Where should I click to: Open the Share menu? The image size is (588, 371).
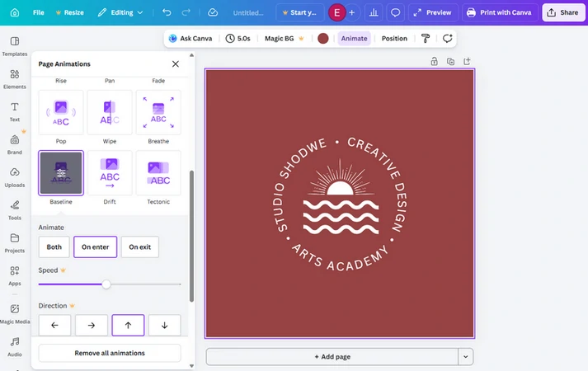[563, 12]
